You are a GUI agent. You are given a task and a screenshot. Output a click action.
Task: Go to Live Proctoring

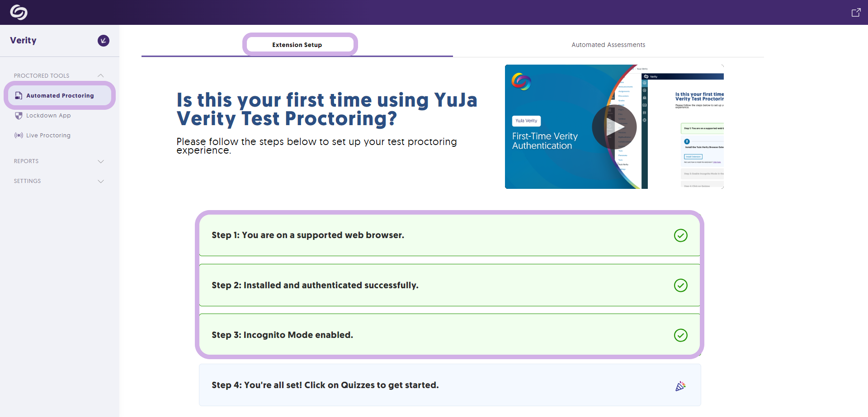pos(48,136)
